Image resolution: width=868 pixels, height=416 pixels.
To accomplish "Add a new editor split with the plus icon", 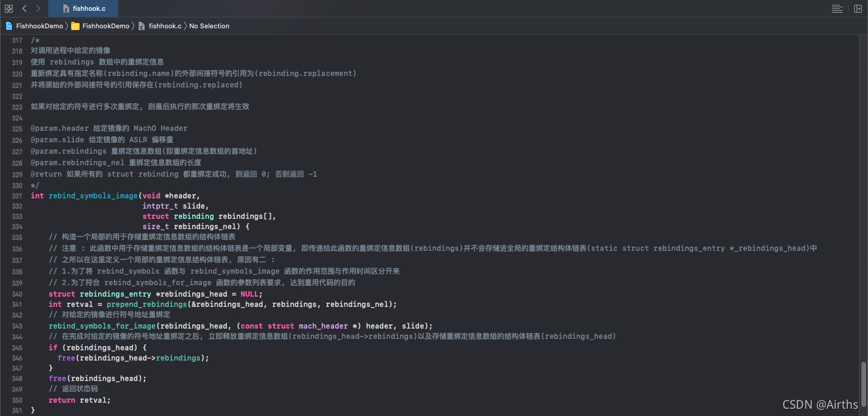I will click(x=857, y=8).
